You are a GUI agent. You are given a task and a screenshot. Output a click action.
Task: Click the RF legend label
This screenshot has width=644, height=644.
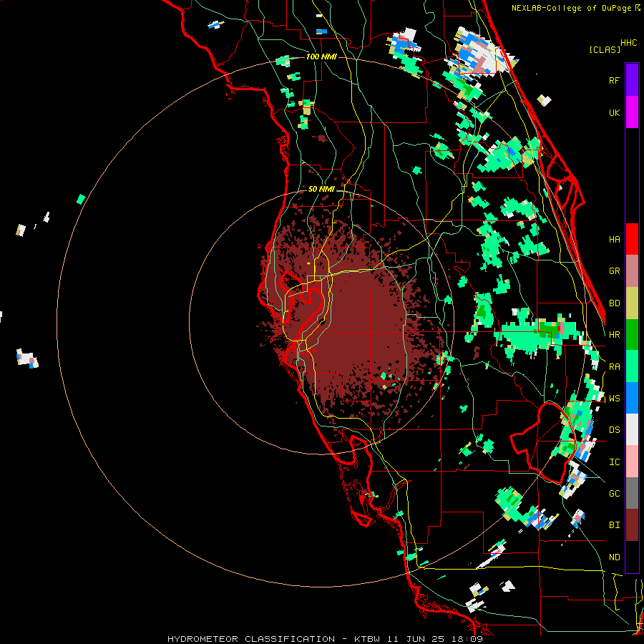point(614,80)
